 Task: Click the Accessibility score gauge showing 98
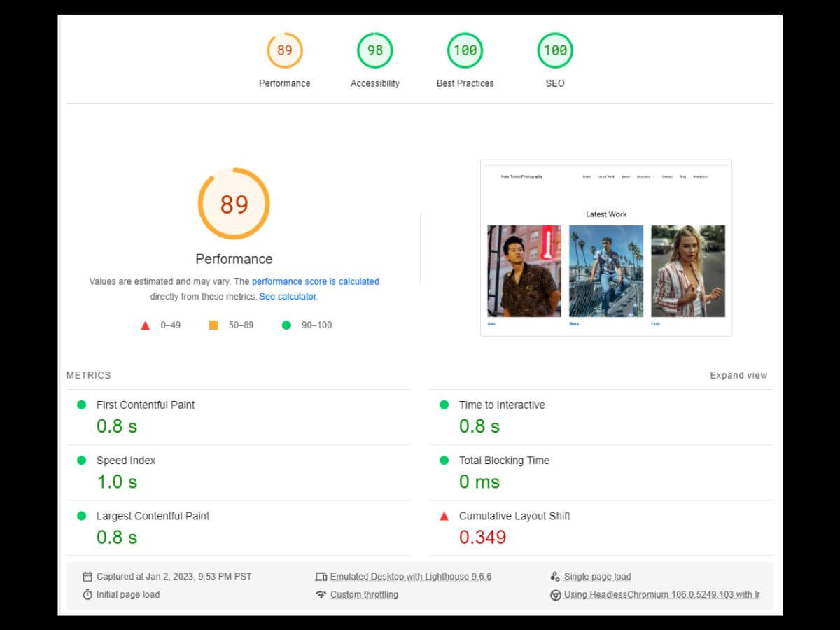374,50
